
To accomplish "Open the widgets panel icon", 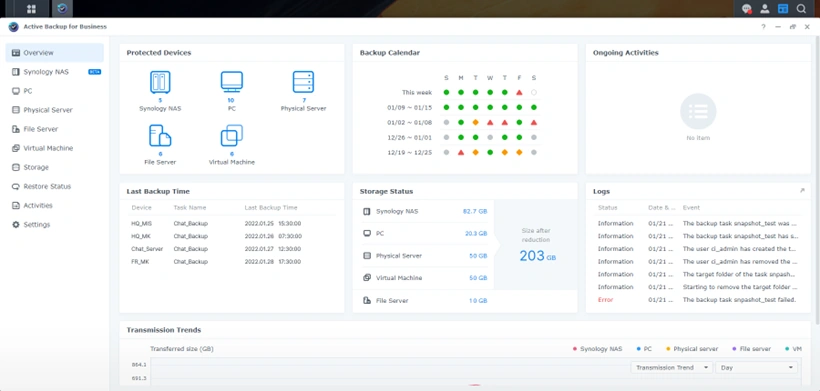I will [783, 9].
